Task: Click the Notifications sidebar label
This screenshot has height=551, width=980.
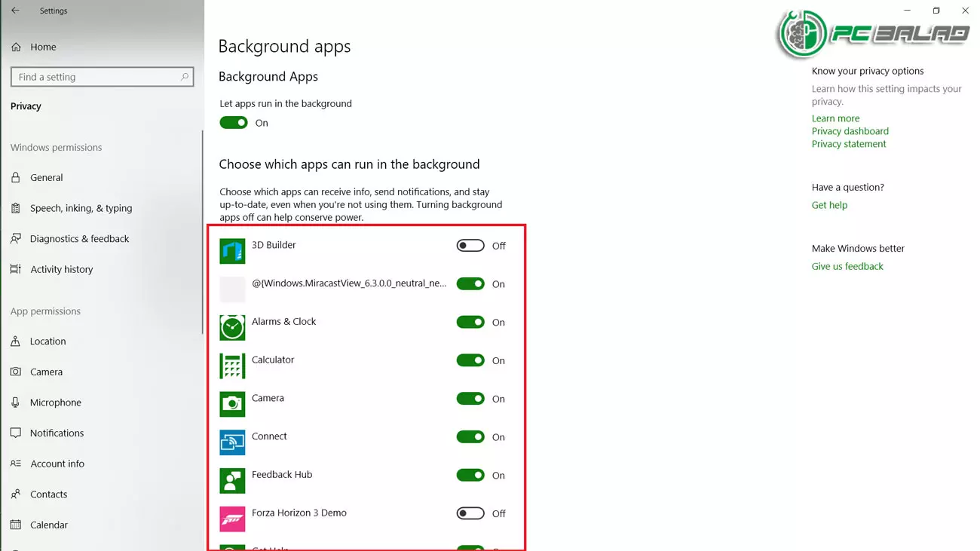Action: pos(57,433)
